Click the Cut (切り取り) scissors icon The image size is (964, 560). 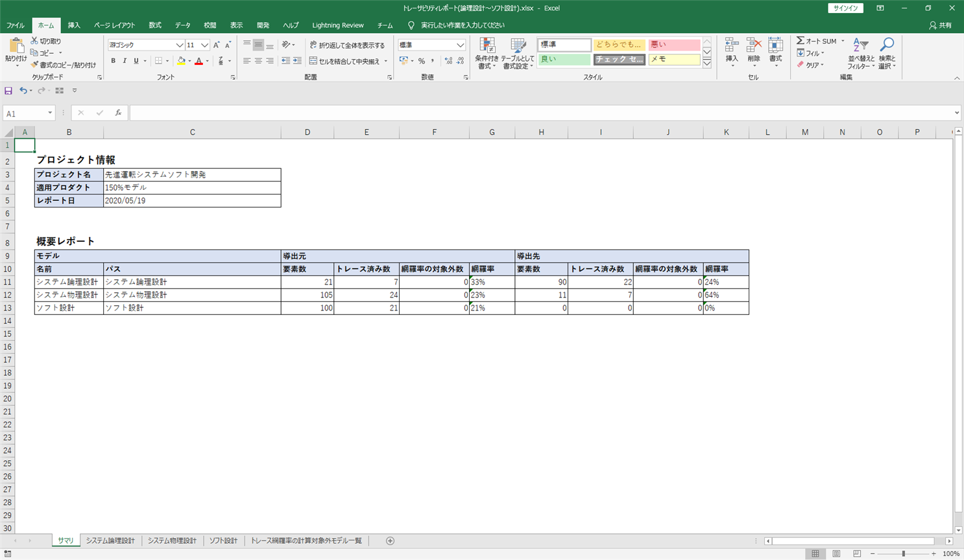click(x=34, y=41)
